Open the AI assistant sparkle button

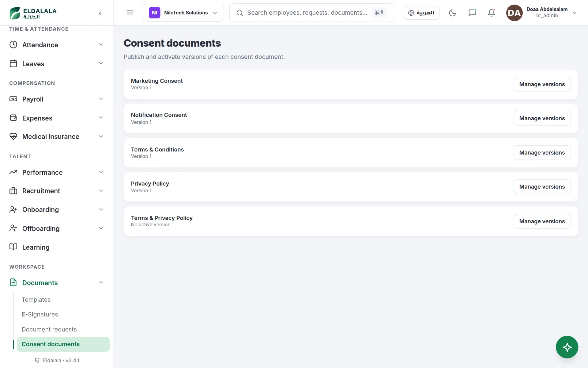click(567, 347)
